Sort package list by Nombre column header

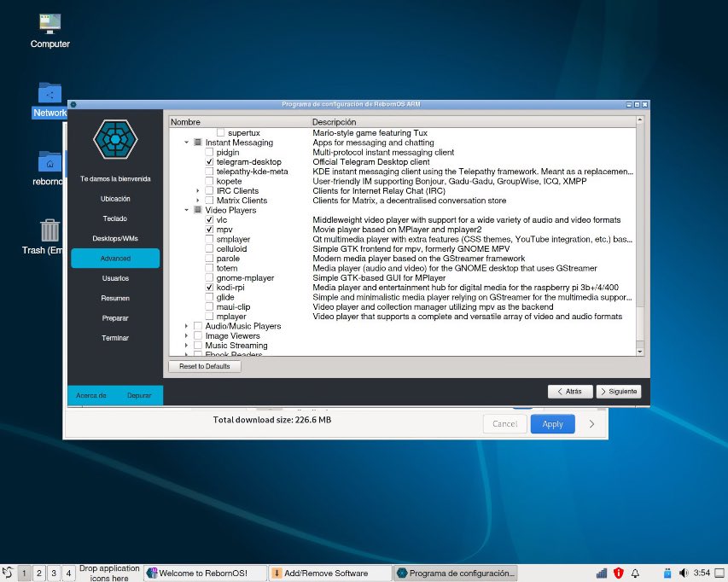pyautogui.click(x=239, y=122)
